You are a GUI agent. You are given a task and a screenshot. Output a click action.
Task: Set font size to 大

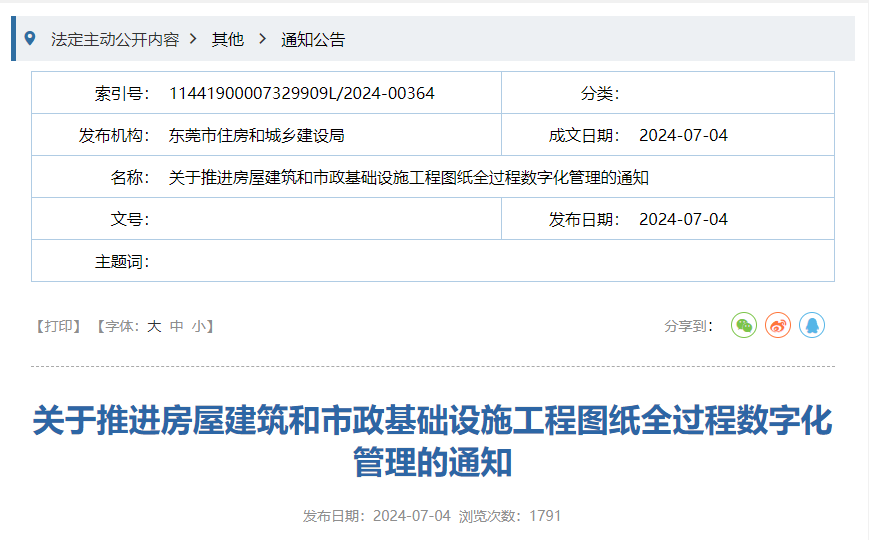tap(154, 326)
